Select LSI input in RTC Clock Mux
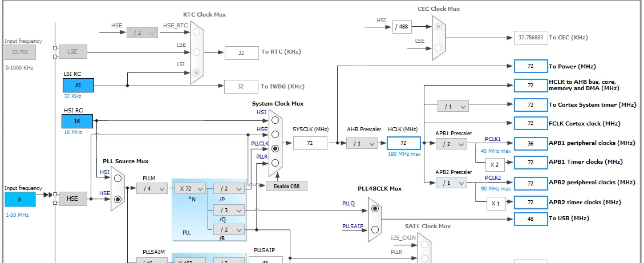 tap(197, 72)
